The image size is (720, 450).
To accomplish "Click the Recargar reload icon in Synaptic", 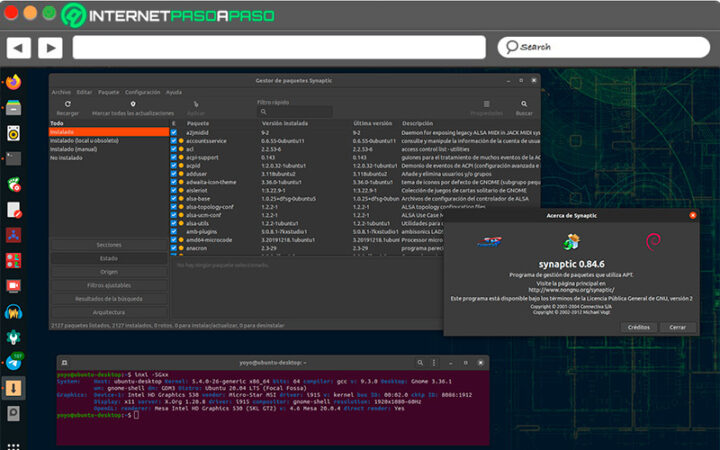I will (x=68, y=104).
